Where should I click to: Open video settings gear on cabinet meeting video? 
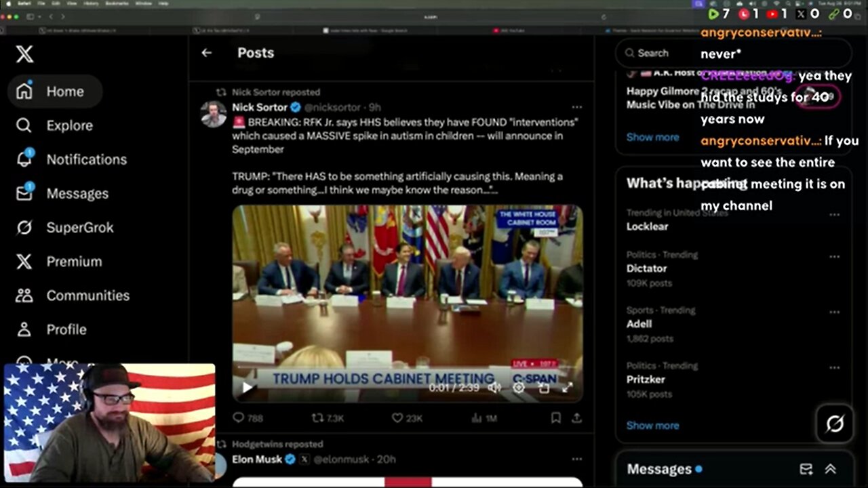pyautogui.click(x=519, y=388)
